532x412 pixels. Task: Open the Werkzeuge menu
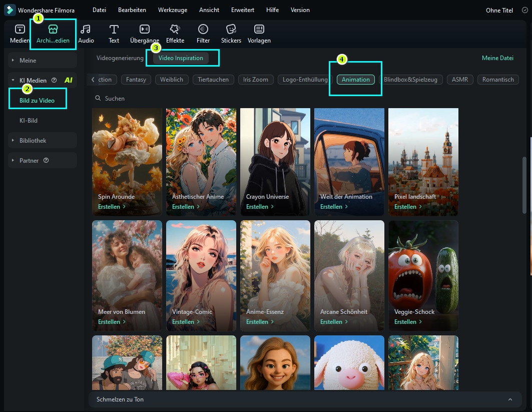[173, 10]
